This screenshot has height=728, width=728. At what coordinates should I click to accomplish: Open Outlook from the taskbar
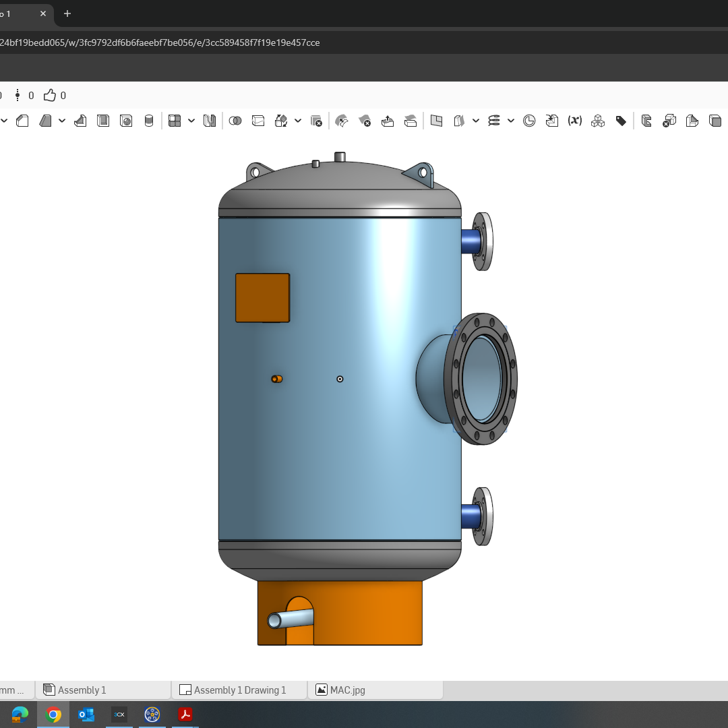pyautogui.click(x=86, y=714)
